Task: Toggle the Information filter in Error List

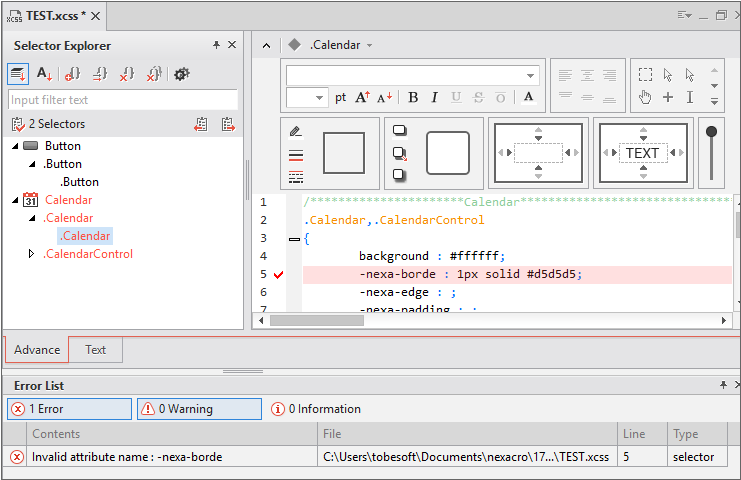Action: [316, 408]
